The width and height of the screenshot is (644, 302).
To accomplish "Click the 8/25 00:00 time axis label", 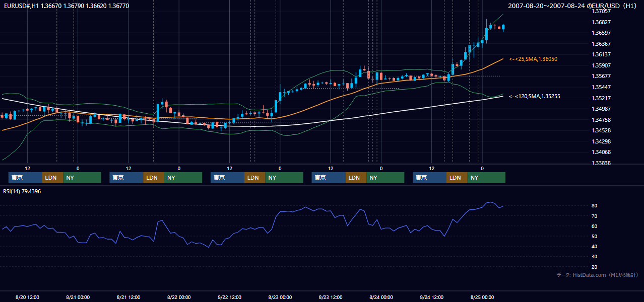I will click(482, 297).
